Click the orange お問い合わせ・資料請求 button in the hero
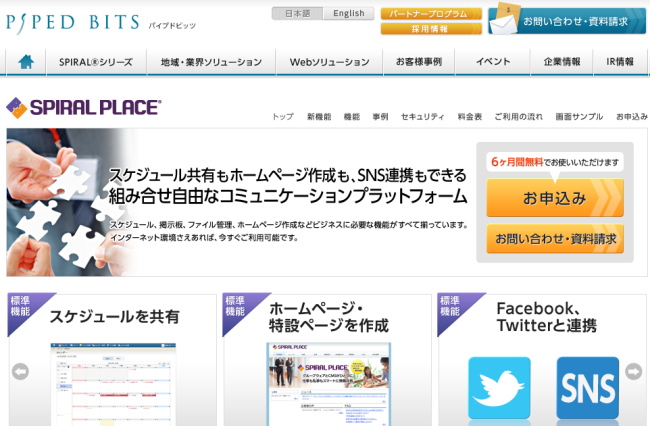Viewport: 650px width, 426px height. [x=555, y=239]
